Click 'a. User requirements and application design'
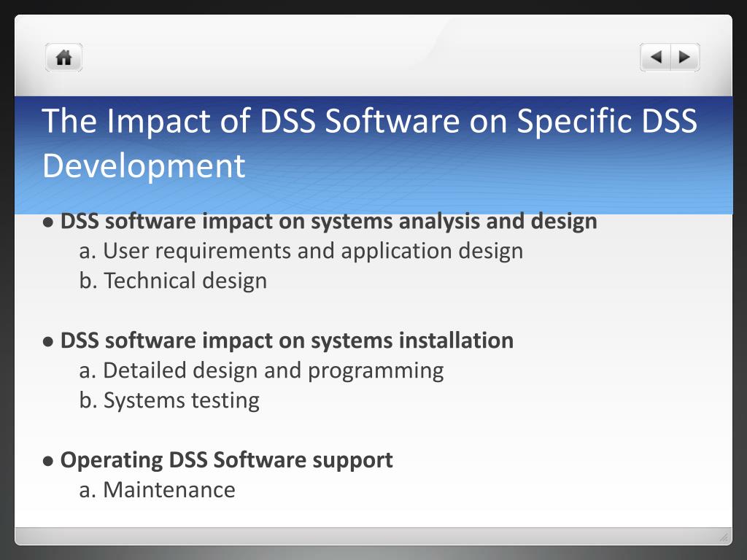The image size is (747, 560). click(x=301, y=251)
